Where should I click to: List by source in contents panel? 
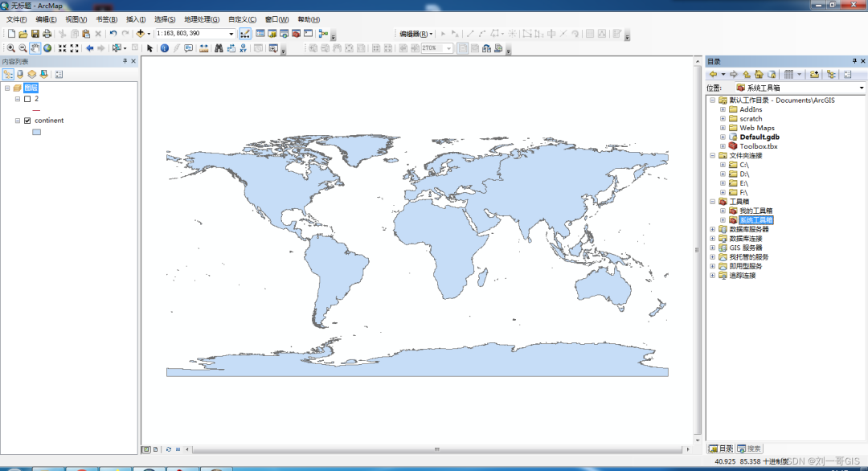point(20,74)
